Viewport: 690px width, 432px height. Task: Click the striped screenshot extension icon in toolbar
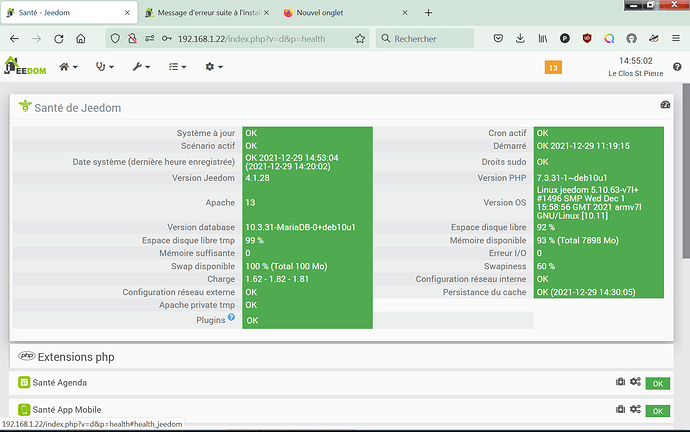coord(653,39)
